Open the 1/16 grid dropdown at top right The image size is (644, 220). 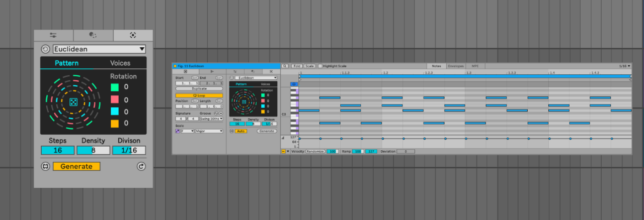(x=624, y=66)
